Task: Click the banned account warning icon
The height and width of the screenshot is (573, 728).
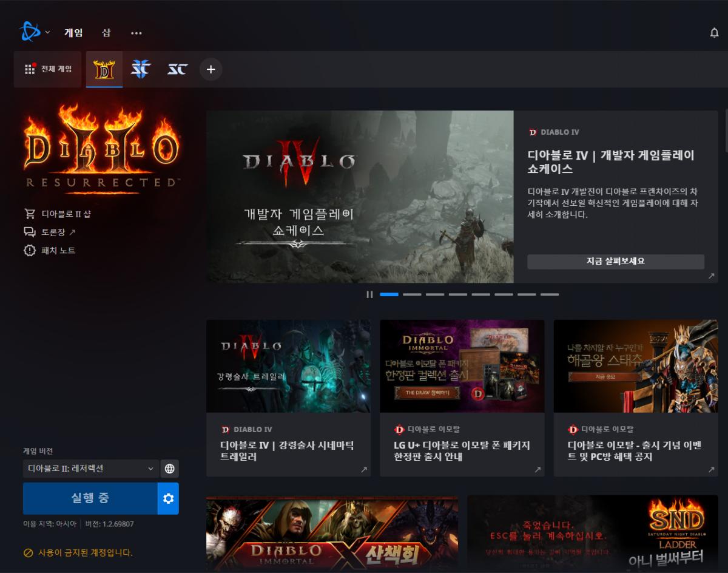Action: (x=28, y=553)
